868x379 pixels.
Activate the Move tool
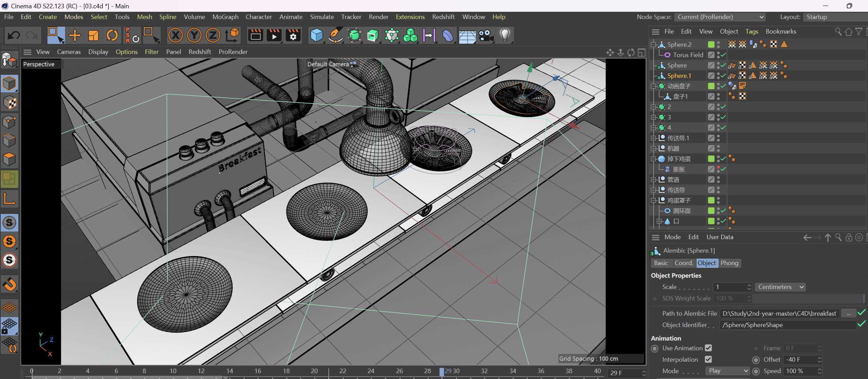pos(74,35)
